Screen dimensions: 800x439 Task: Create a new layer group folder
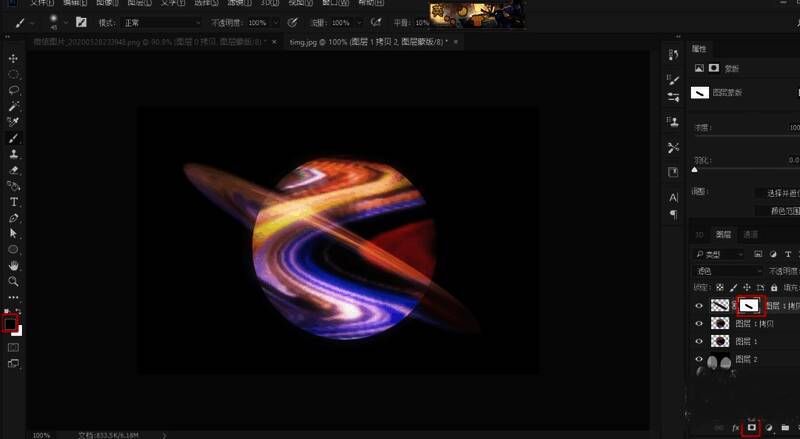pos(785,428)
